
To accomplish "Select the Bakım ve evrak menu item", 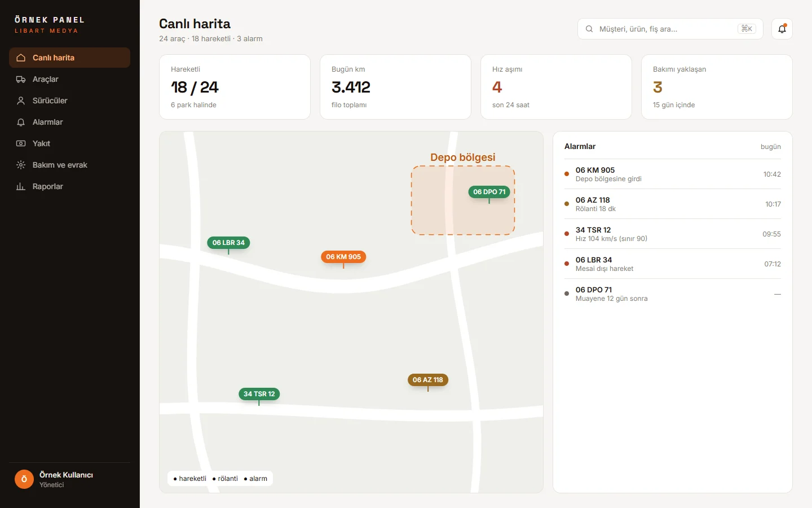I will pos(69,165).
